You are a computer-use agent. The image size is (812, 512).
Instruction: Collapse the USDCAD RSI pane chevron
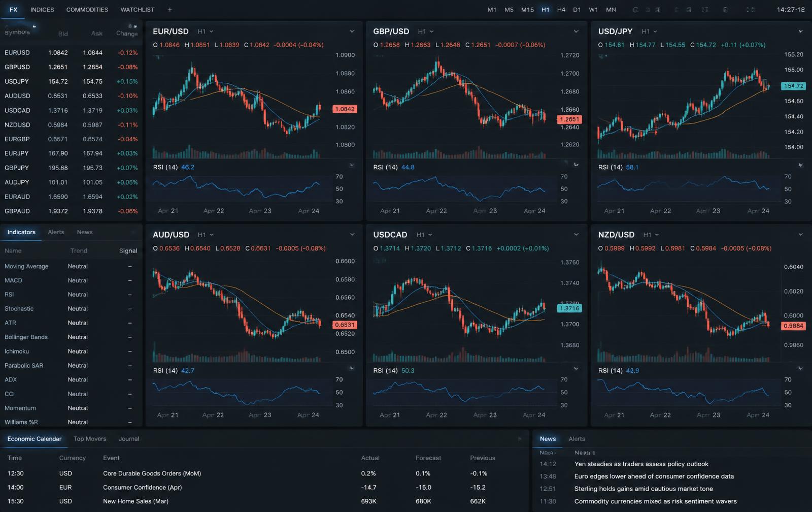pyautogui.click(x=576, y=368)
